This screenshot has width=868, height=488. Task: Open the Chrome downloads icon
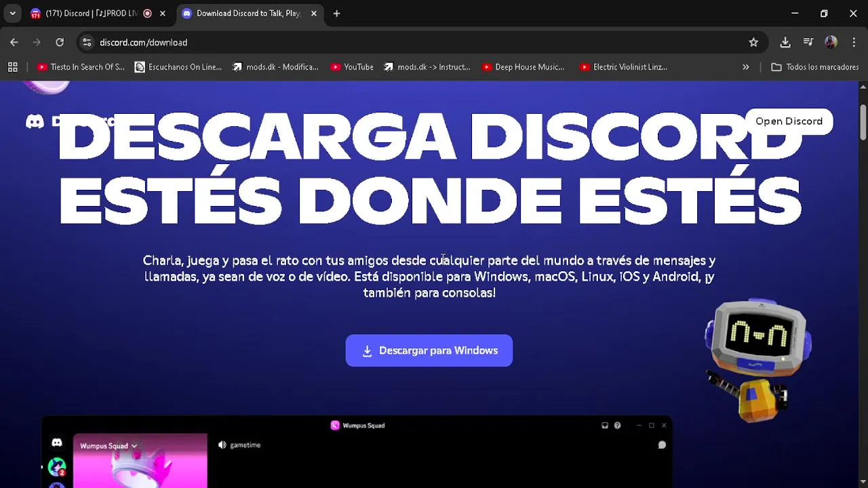785,42
